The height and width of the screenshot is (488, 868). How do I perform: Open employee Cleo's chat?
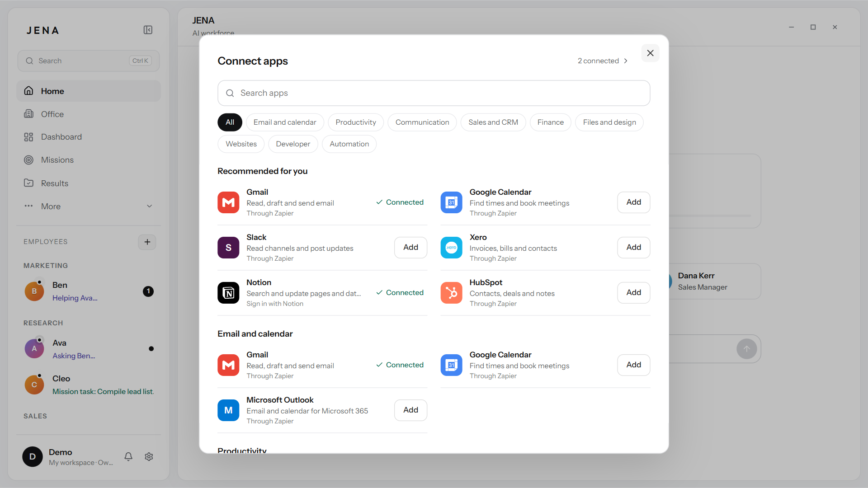point(89,385)
